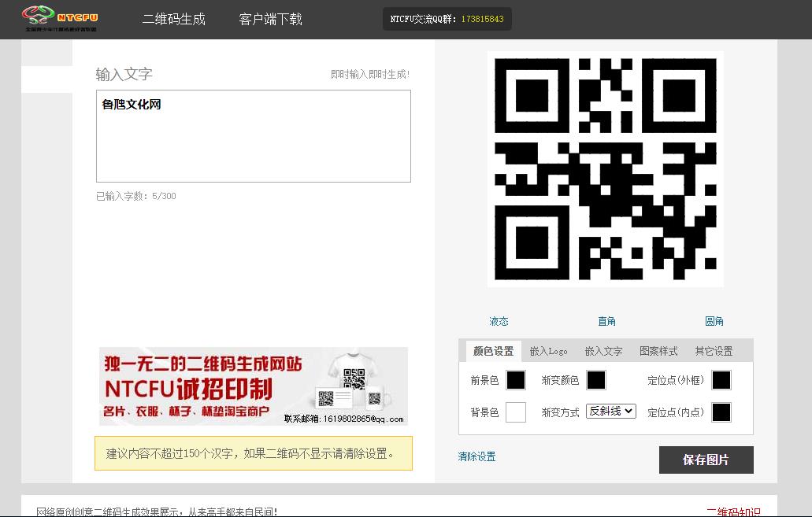Screen dimensions: 812x517
Task: Open the 渐变方式 dropdown
Action: pyautogui.click(x=611, y=412)
